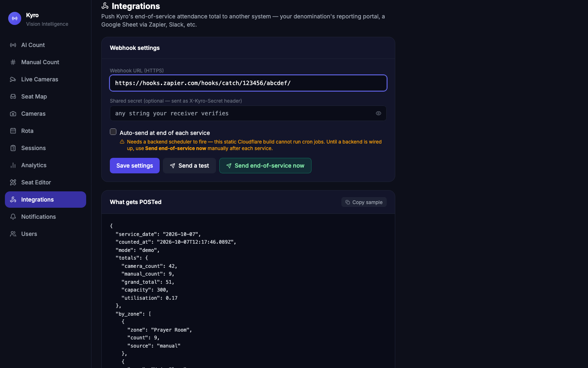Reveal shared secret with the eye icon

point(379,113)
